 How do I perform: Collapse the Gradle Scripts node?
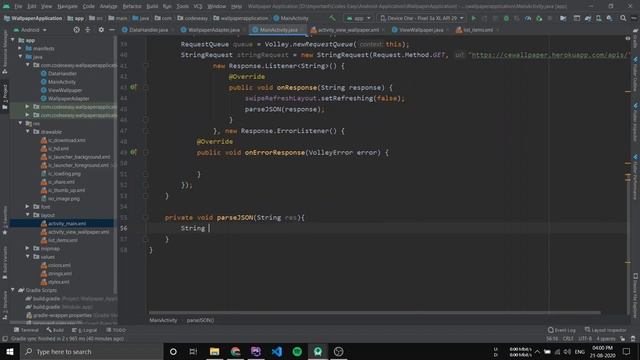click(13, 290)
